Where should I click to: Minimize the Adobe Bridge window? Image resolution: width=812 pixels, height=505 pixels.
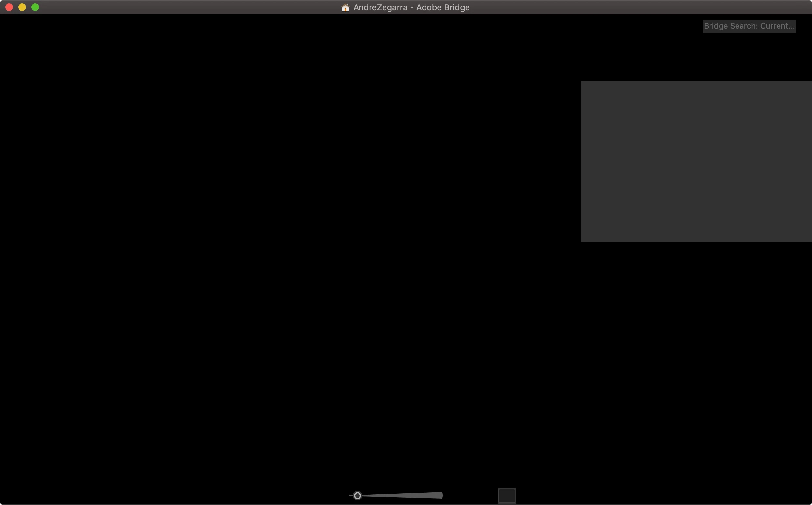tap(22, 7)
